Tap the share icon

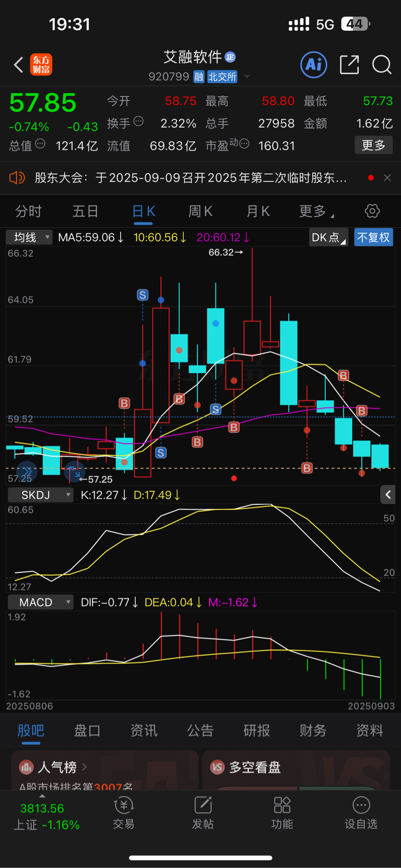[349, 65]
